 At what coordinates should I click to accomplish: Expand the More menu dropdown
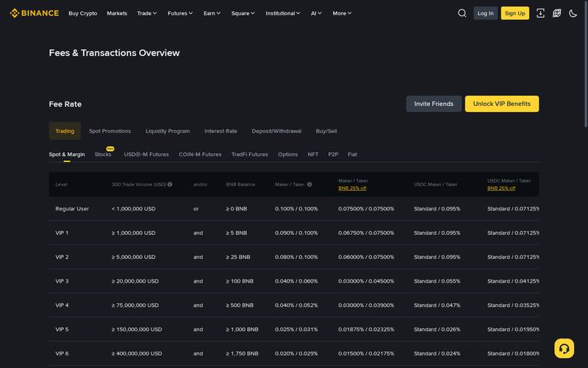[x=342, y=13]
